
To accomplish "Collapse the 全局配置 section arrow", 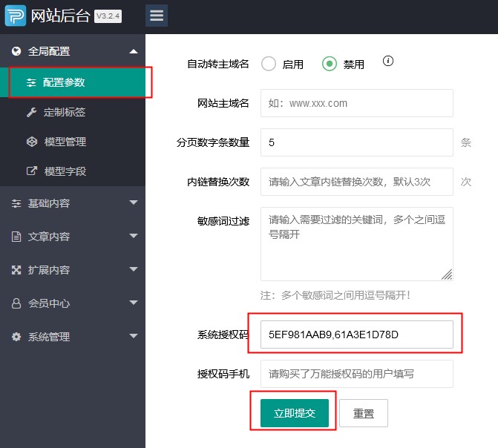I will coord(134,51).
